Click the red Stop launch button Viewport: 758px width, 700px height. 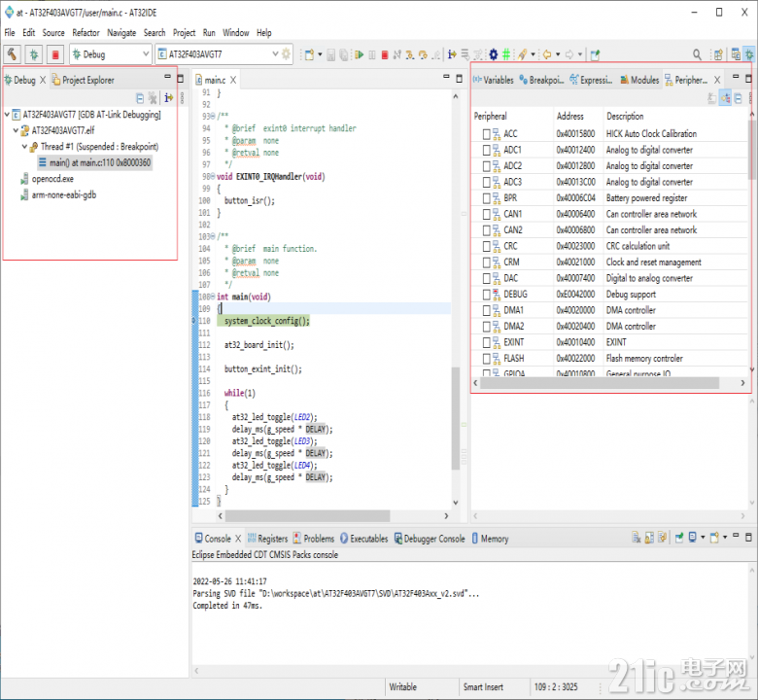55,54
